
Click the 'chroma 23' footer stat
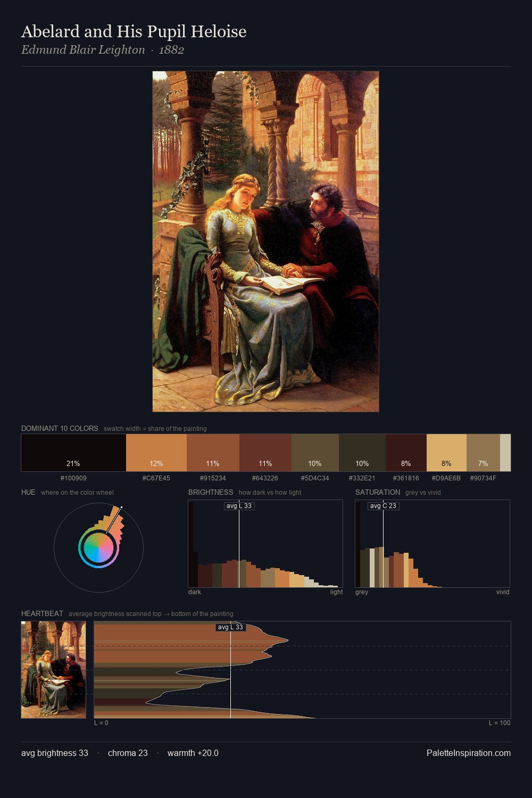(x=128, y=753)
